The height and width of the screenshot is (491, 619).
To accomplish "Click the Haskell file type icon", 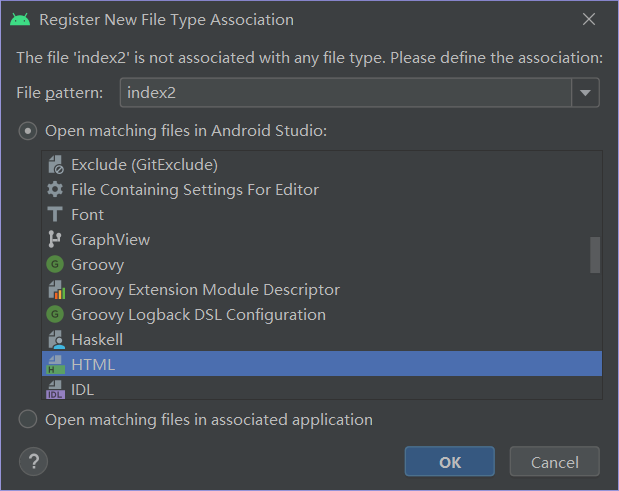I will pyautogui.click(x=56, y=339).
